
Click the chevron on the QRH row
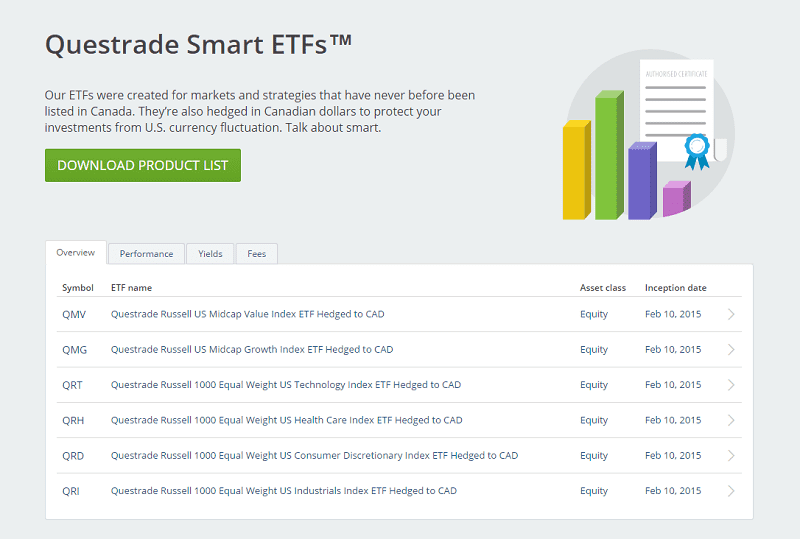731,420
